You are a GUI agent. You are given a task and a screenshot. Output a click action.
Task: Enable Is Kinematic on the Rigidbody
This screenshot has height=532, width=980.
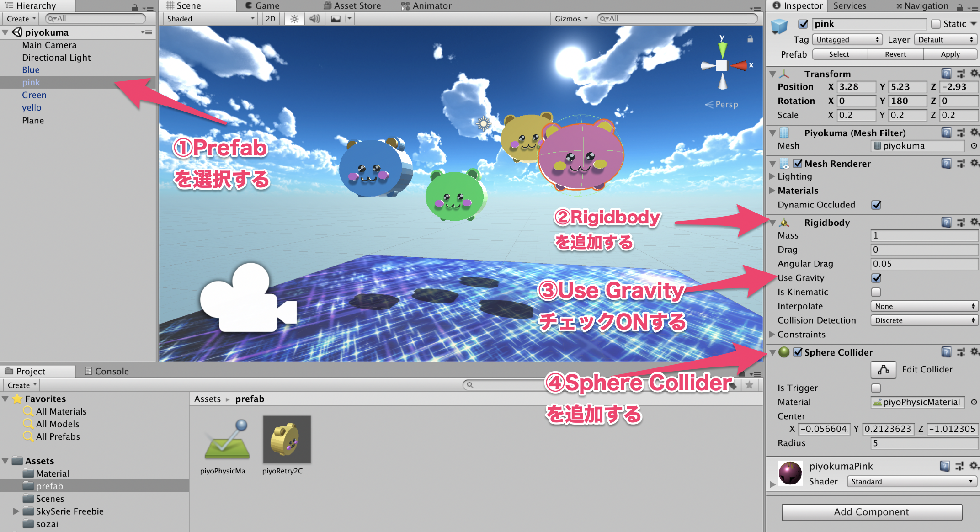click(x=875, y=292)
